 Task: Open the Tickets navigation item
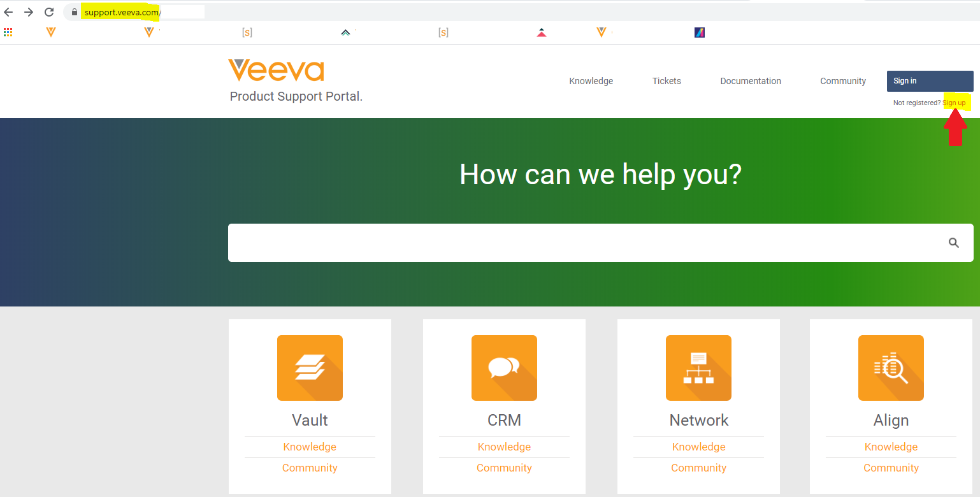(667, 81)
